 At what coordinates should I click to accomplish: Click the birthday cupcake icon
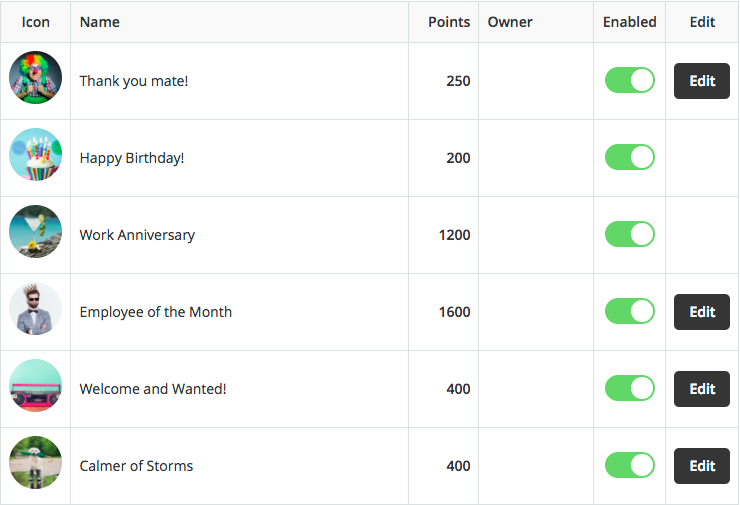35,155
